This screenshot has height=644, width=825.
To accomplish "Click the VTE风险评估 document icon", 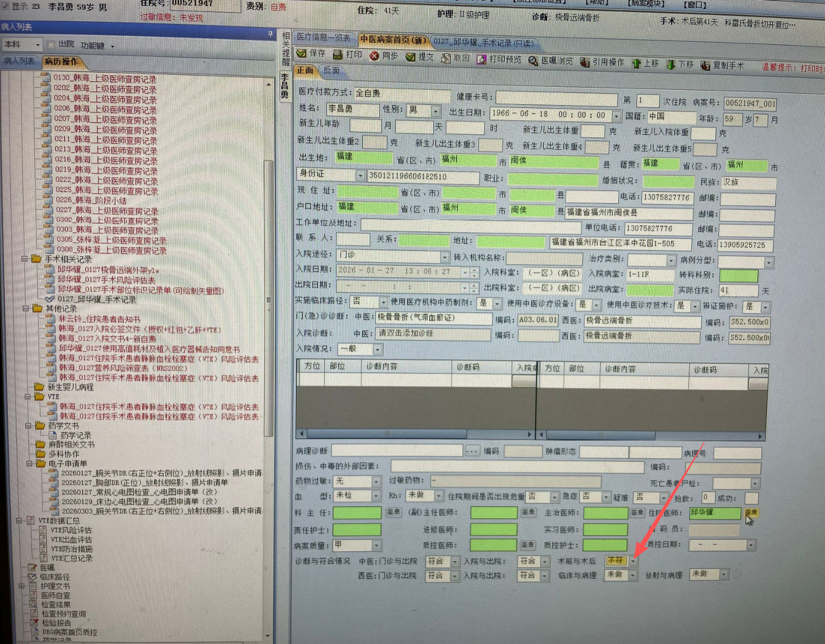I will tap(43, 530).
